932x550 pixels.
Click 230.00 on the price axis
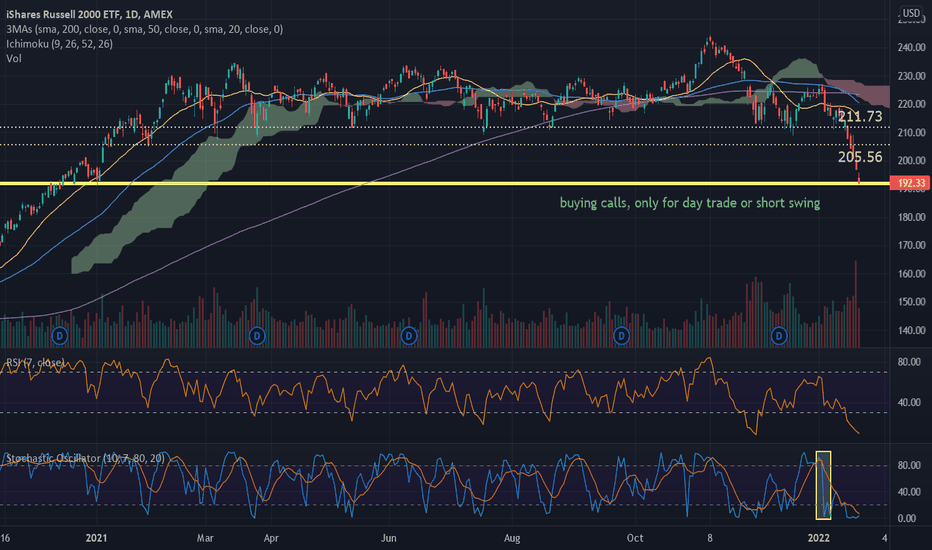tap(911, 76)
